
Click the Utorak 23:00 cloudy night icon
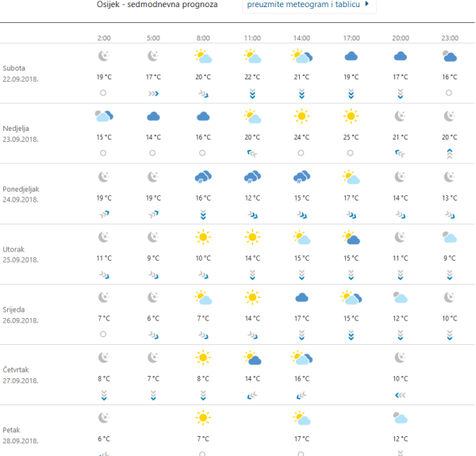[x=449, y=237]
